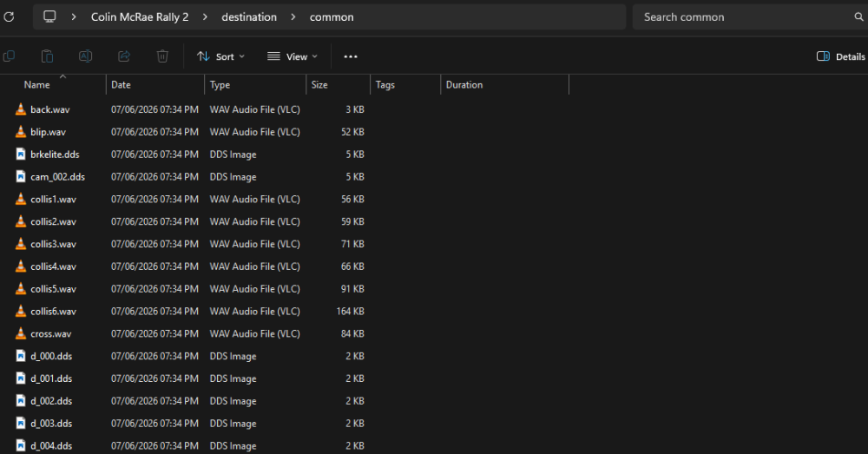Sort by the Name column header
This screenshot has width=868, height=454.
click(36, 85)
